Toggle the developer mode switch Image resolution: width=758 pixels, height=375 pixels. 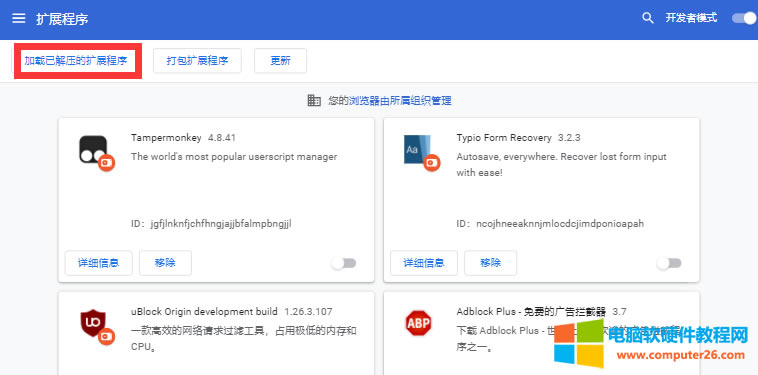tap(743, 18)
